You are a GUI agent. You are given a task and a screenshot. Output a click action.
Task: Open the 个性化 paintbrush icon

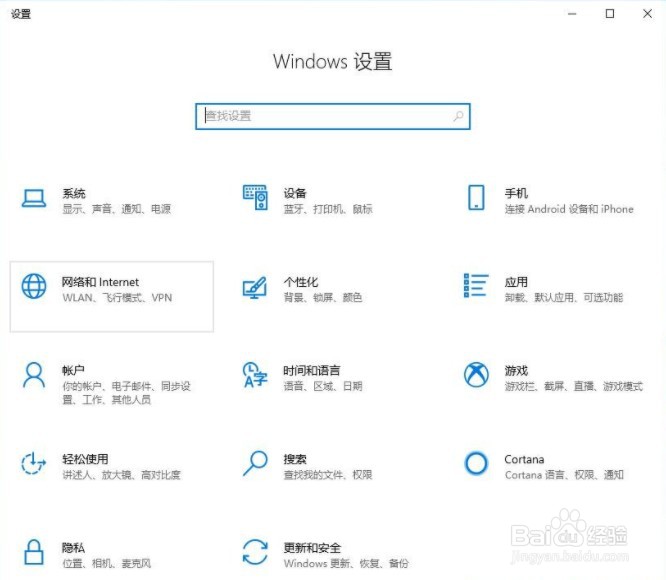(255, 287)
